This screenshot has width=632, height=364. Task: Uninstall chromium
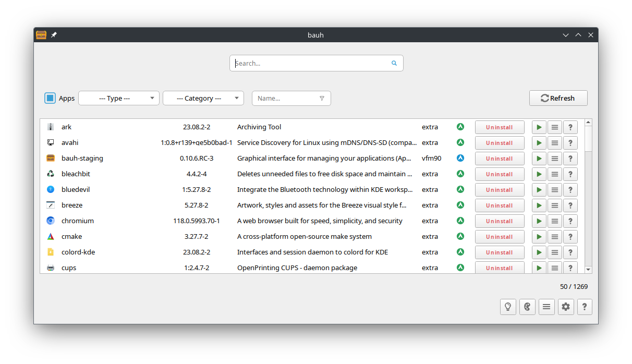[x=500, y=221]
